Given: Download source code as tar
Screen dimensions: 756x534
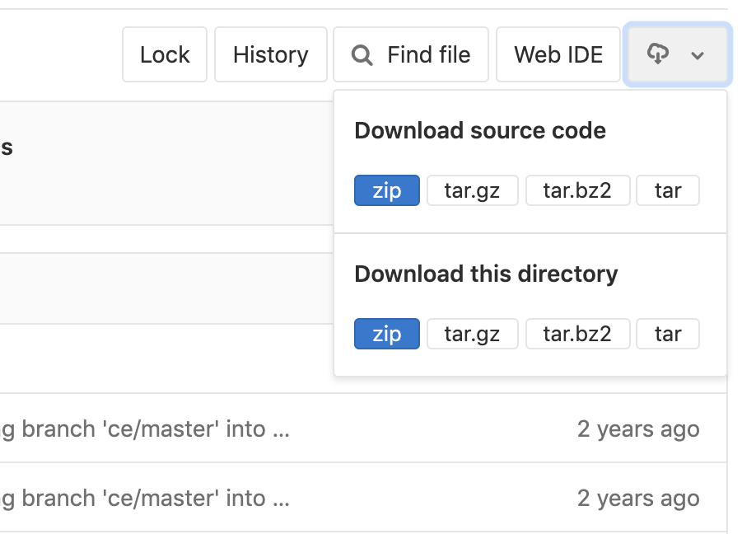Looking at the screenshot, I should click(x=668, y=190).
